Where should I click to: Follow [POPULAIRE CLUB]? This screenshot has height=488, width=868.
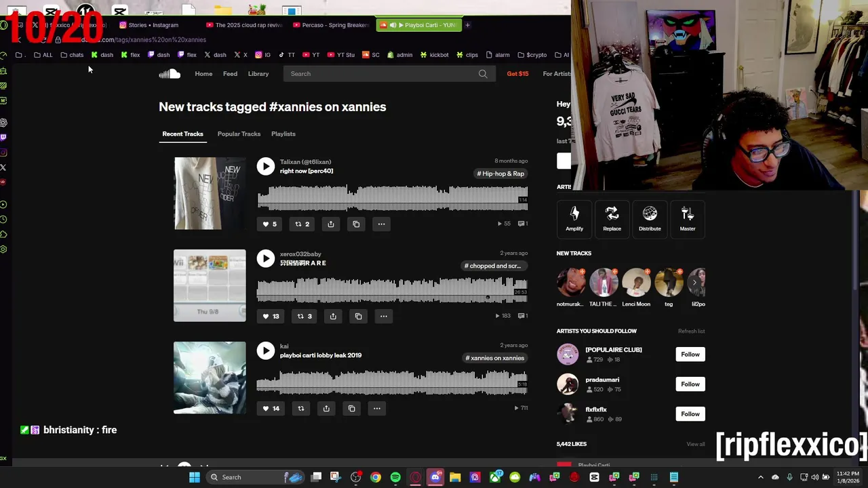coord(690,354)
